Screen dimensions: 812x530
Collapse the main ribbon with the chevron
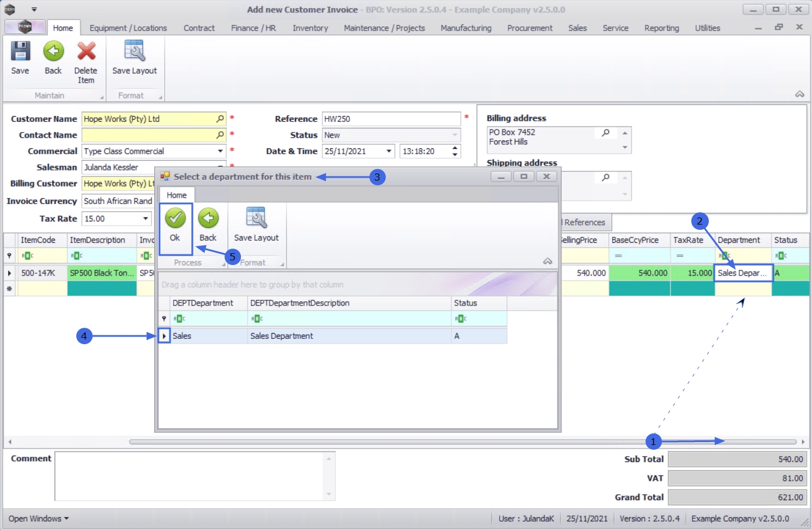(800, 94)
